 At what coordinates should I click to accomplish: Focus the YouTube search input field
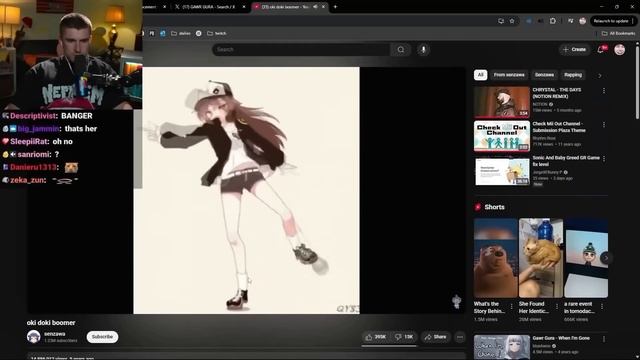pyautogui.click(x=301, y=49)
